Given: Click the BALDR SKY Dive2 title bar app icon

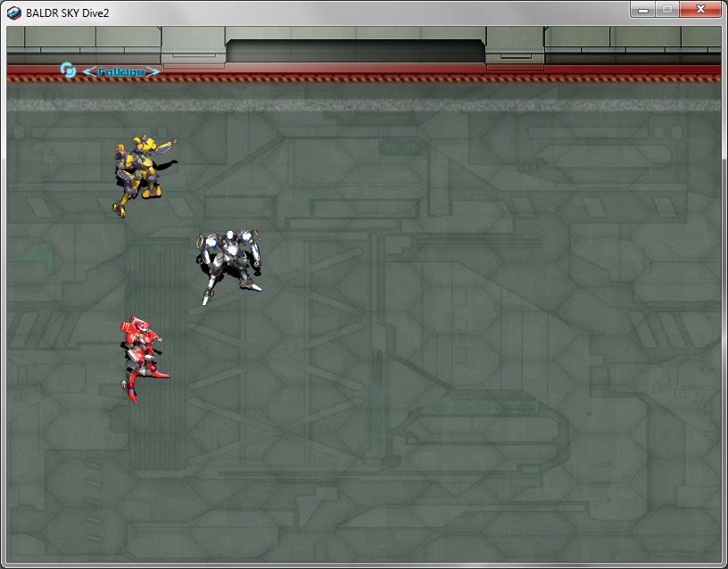Looking at the screenshot, I should point(14,13).
